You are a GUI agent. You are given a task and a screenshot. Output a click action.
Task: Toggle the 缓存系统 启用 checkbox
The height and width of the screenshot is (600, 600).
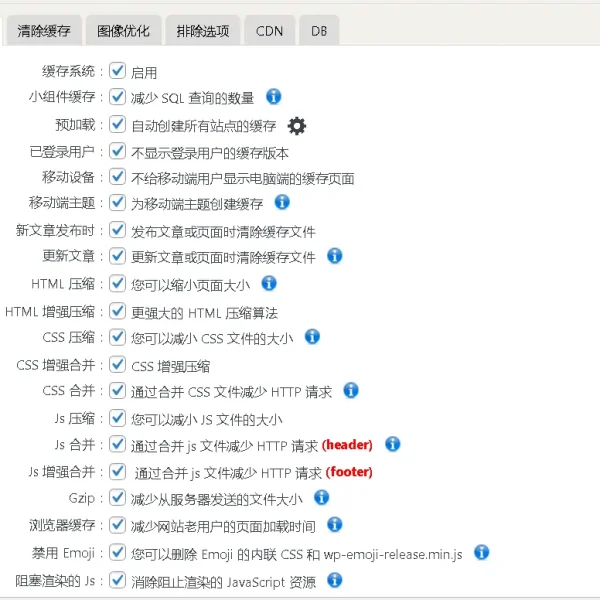tap(117, 71)
